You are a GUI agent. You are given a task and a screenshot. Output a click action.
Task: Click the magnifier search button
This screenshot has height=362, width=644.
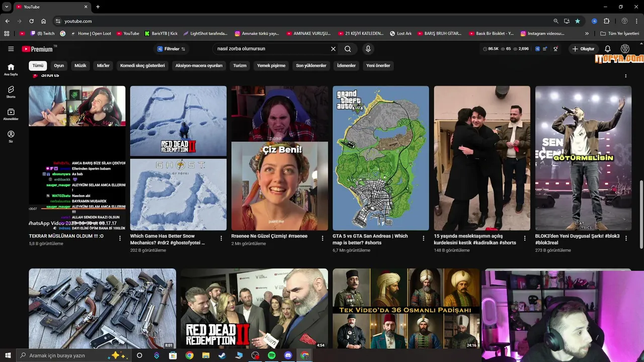tap(348, 49)
